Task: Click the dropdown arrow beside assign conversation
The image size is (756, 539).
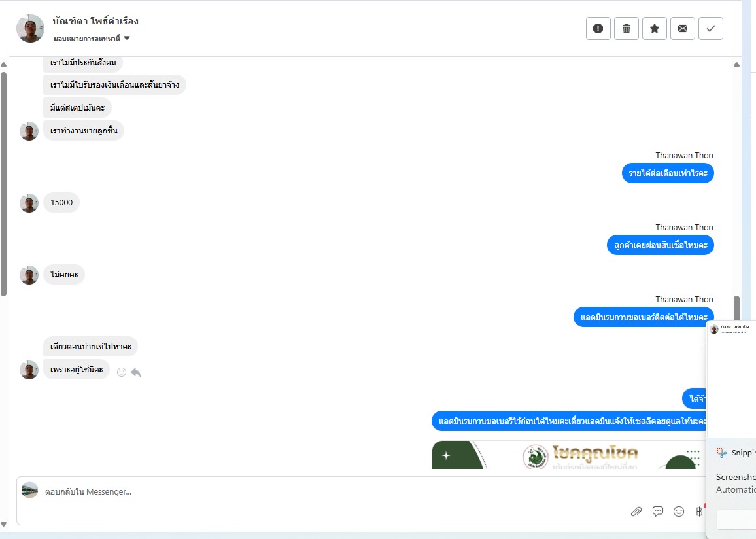Action: (127, 38)
